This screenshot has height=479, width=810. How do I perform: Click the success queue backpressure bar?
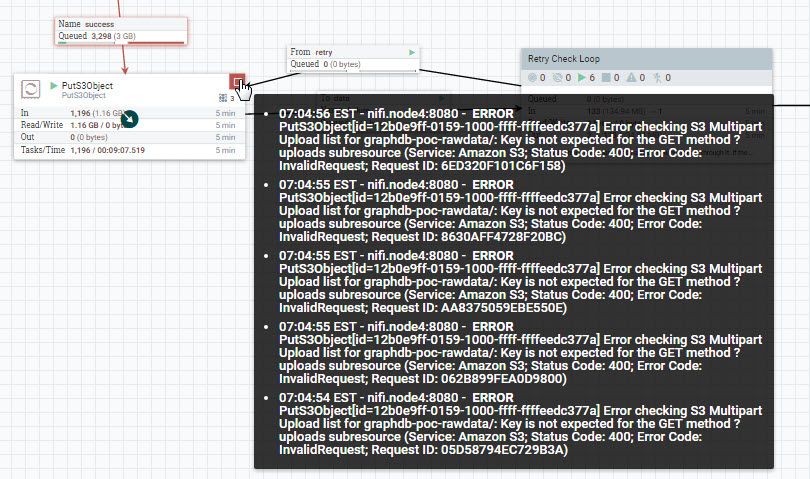click(x=121, y=43)
